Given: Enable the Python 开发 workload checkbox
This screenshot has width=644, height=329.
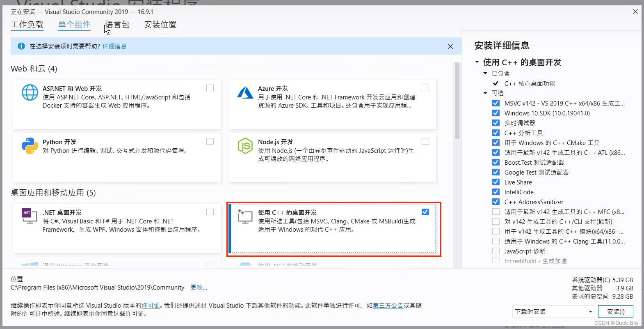Looking at the screenshot, I should pyautogui.click(x=210, y=141).
